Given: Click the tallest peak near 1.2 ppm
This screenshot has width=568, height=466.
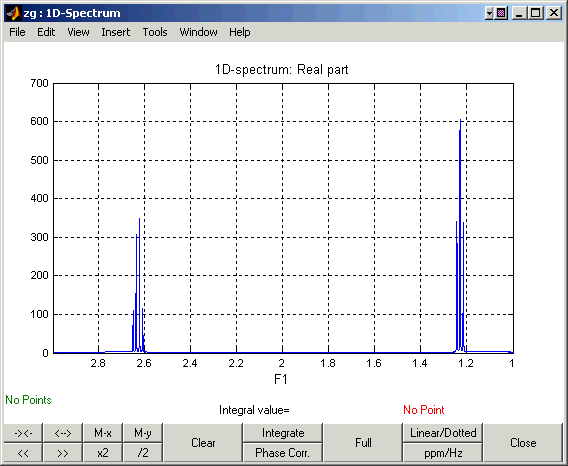Looking at the screenshot, I should (460, 236).
